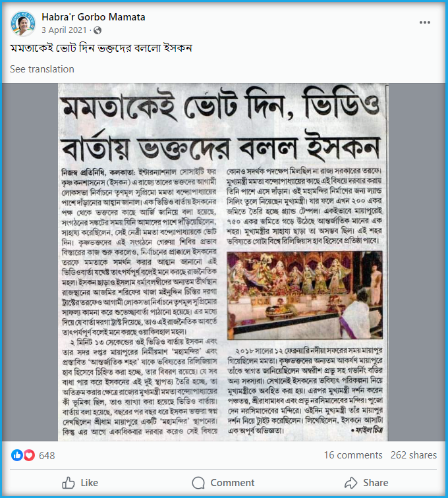Open the 16 comments link

point(353,455)
